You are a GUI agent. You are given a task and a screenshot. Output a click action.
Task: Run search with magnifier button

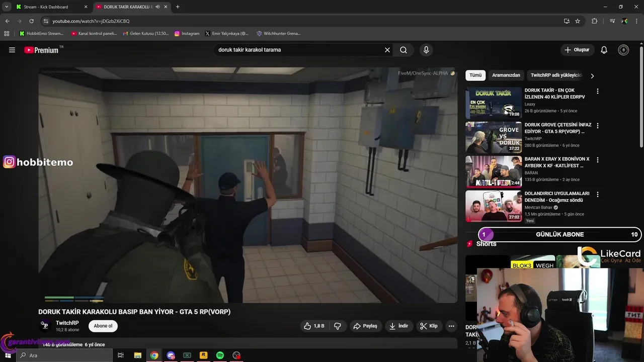tap(404, 50)
